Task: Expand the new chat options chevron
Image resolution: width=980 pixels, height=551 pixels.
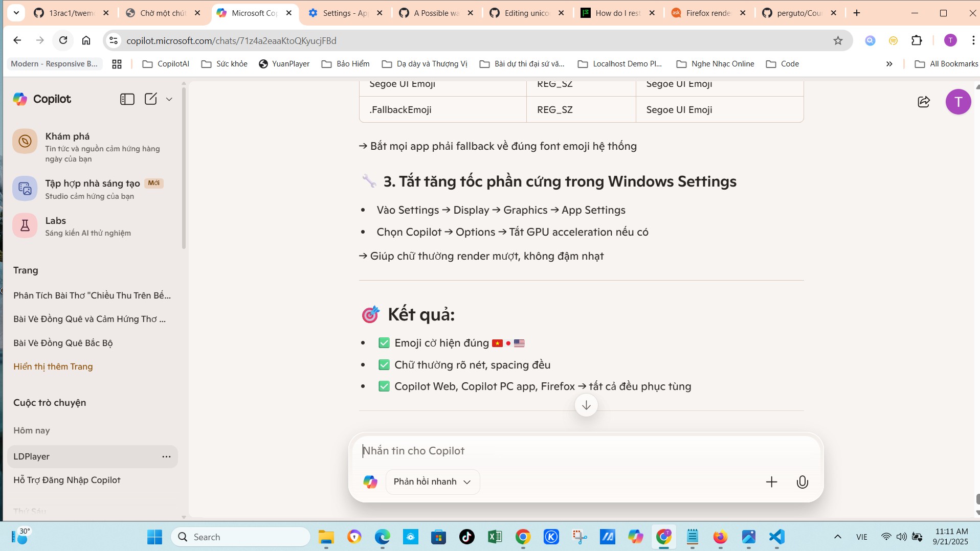Action: click(169, 99)
